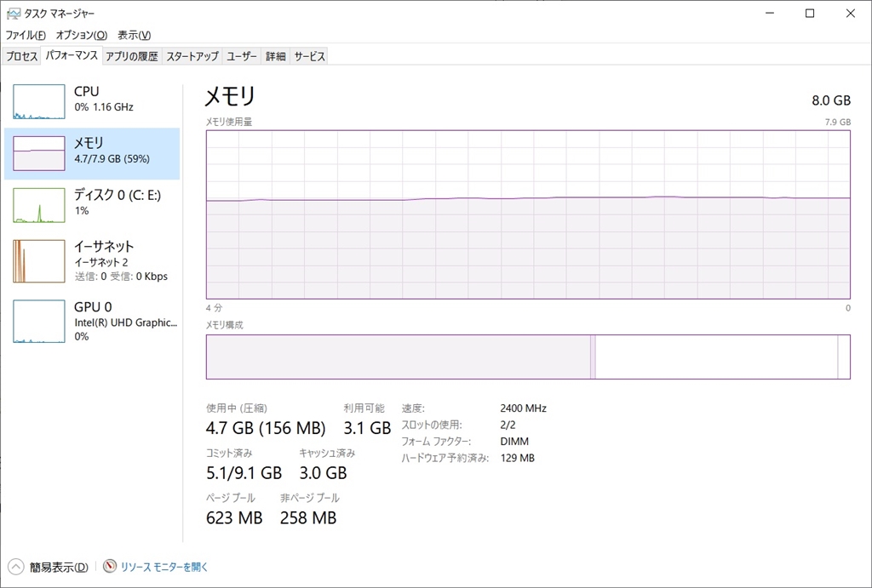Select the CPU mini graph thumbnail
872x588 pixels.
pos(39,102)
